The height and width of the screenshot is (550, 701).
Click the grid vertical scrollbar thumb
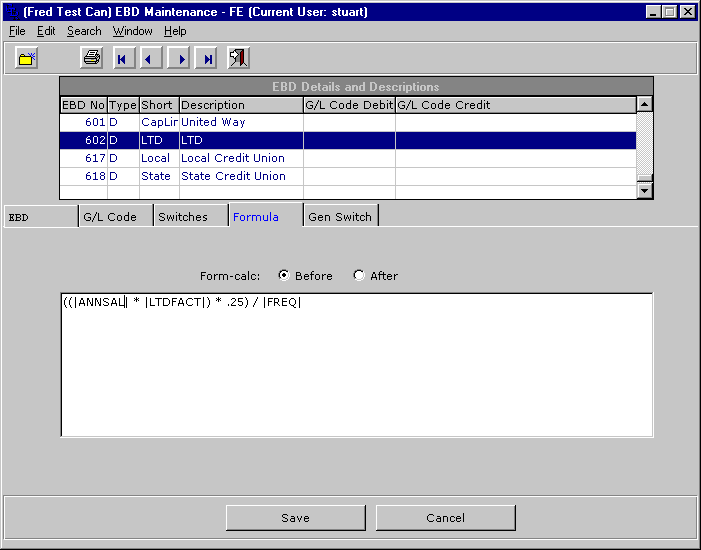click(644, 178)
